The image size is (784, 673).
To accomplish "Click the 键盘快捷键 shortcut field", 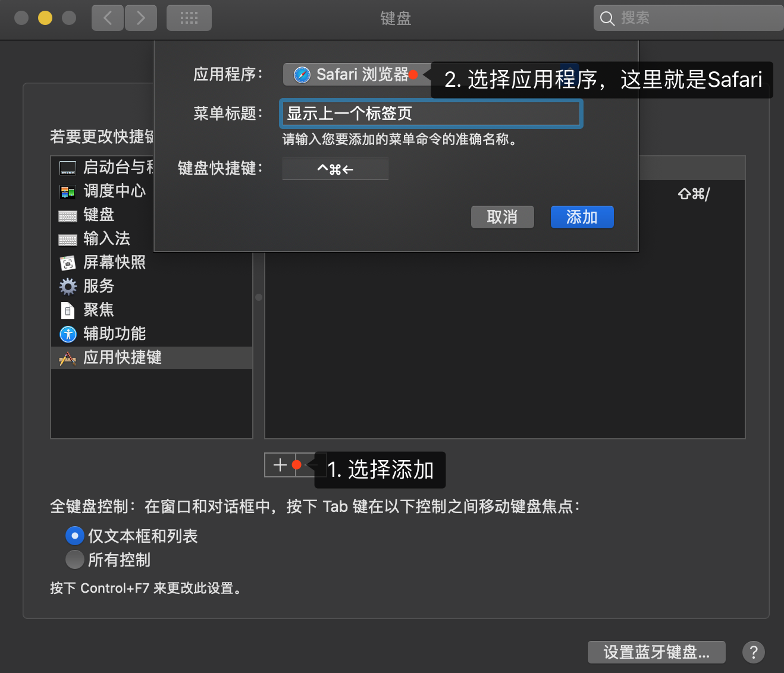I will [335, 169].
